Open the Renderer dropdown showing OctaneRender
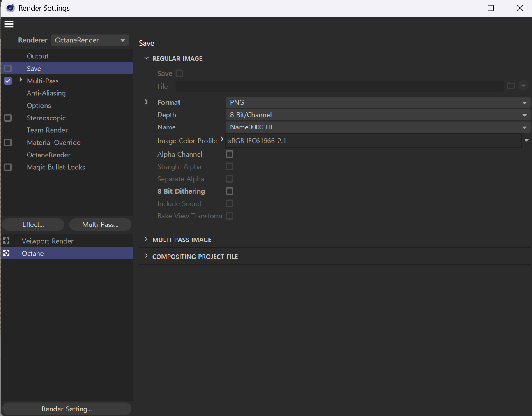The image size is (532, 416). tap(90, 40)
